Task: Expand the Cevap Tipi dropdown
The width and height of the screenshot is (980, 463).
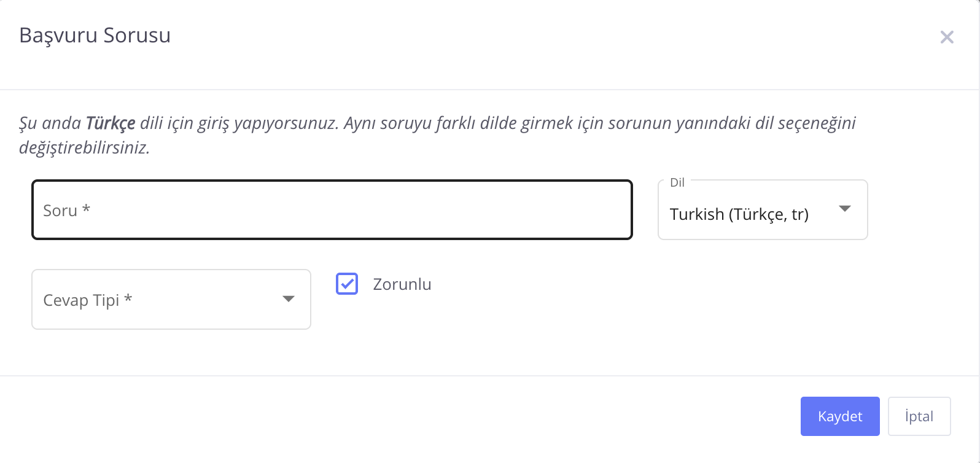Action: pos(171,300)
